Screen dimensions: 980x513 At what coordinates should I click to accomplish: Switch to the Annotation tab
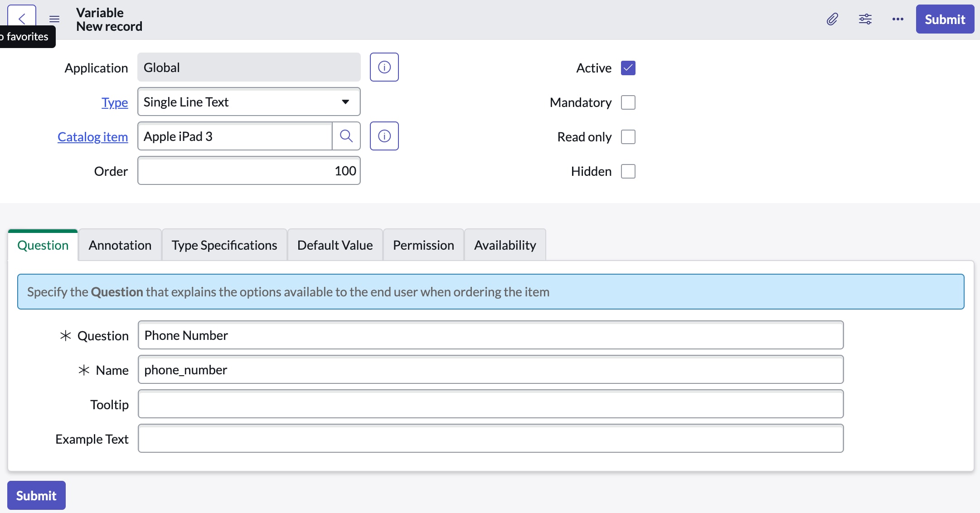pyautogui.click(x=120, y=245)
